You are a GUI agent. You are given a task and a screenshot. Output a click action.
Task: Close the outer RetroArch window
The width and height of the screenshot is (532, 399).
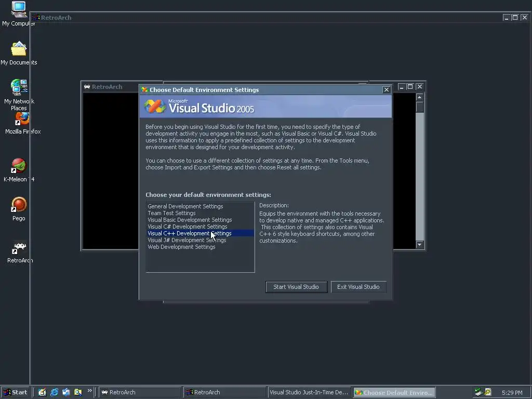[525, 17]
